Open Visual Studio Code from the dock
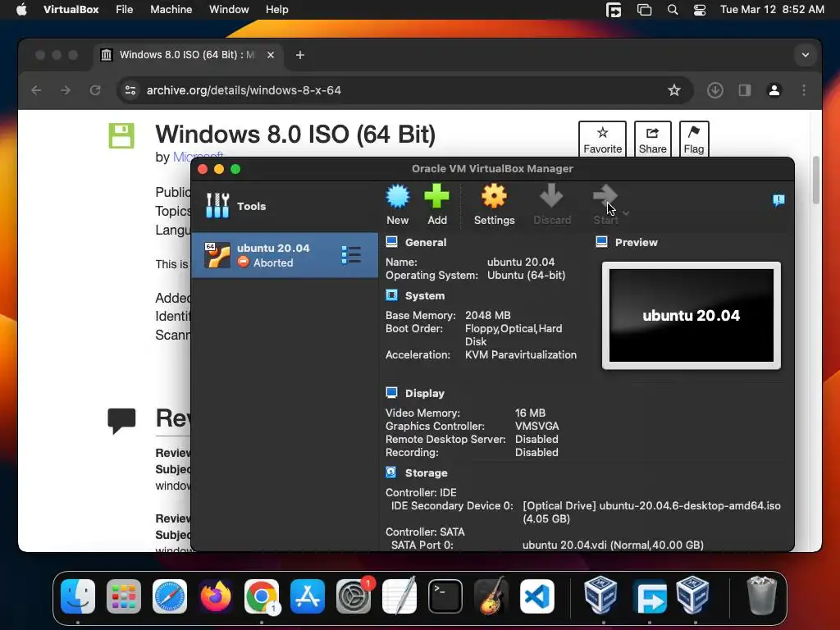This screenshot has height=630, width=840. 537,596
